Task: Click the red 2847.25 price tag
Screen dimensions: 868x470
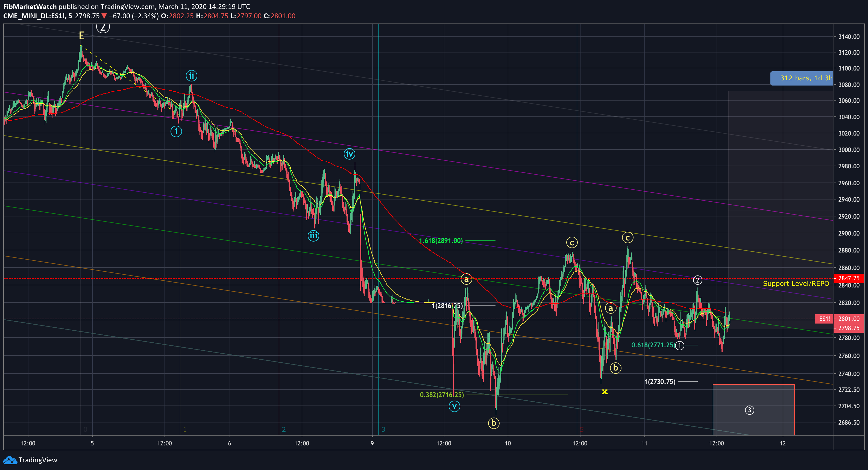Action: (x=849, y=278)
